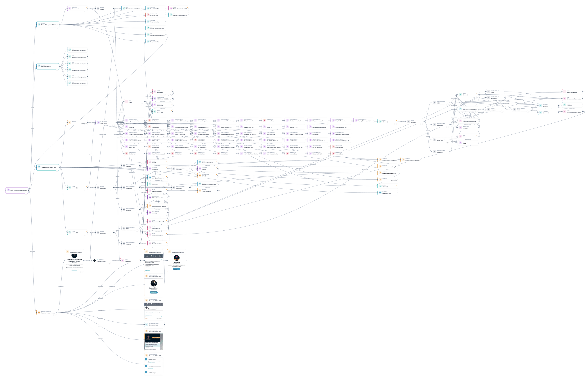Screen dimensions: 588x381
Task: Click the Us Mtex Group Llc subject icon
Action: coord(39,66)
